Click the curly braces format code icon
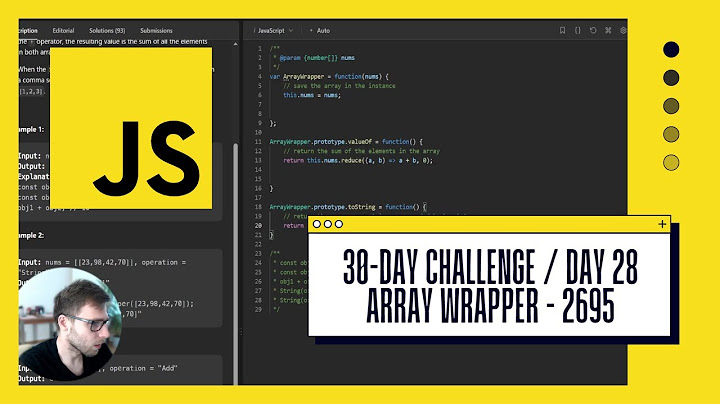720x404 pixels. [x=578, y=30]
